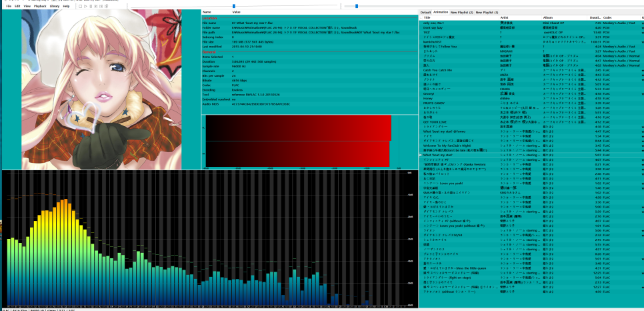The width and height of the screenshot is (644, 311).
Task: Open the Library menu
Action: point(54,6)
